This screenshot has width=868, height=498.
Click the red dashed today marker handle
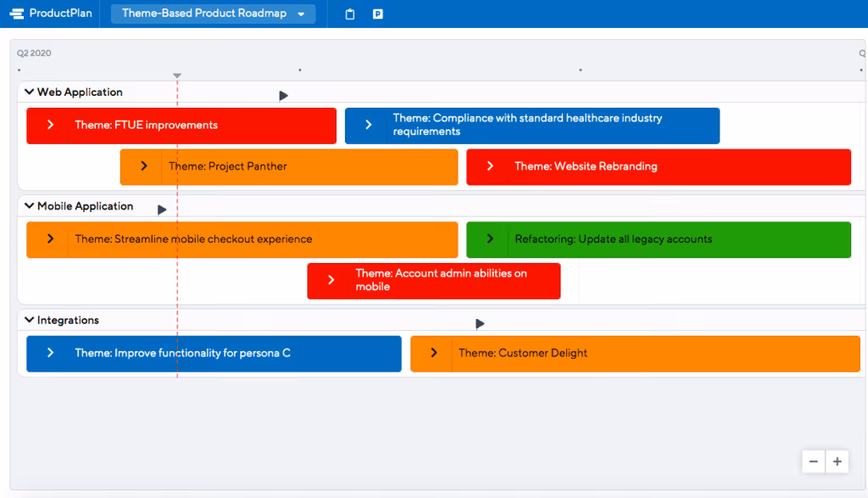tap(177, 75)
